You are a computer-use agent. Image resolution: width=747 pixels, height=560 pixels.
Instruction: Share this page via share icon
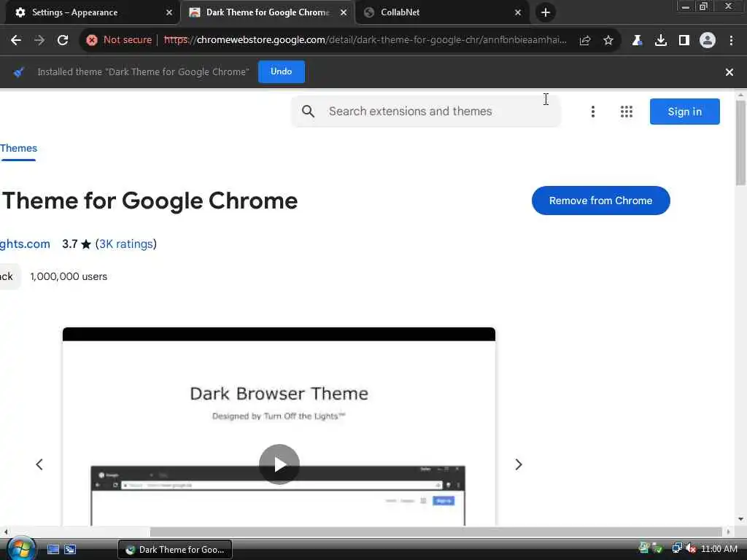click(x=585, y=41)
